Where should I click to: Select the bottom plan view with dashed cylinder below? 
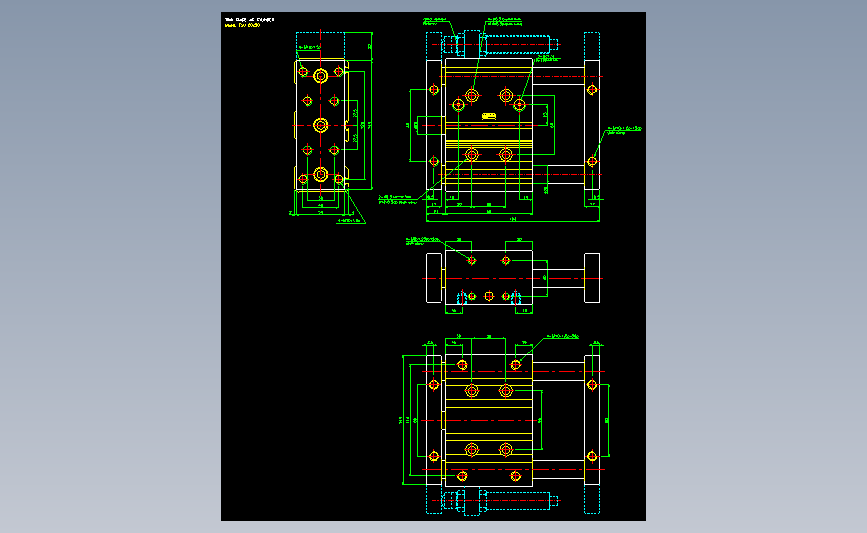(x=506, y=425)
